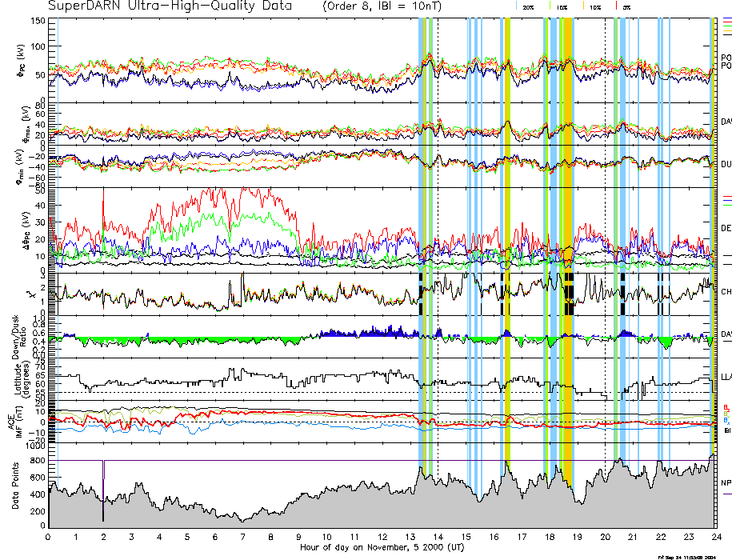Click the dashed vertical line at hour 20

coord(604,240)
